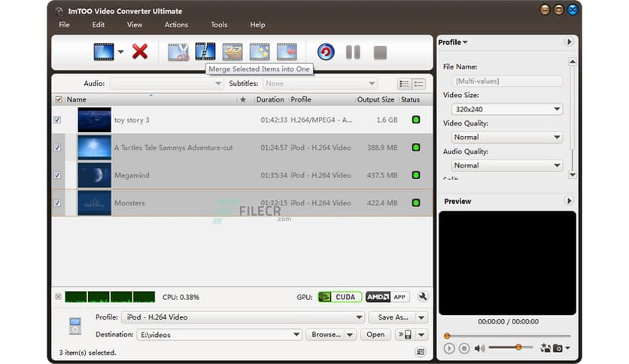Viewport: 629px width, 364px height.
Task: Open the Effects tool icon
Action: (260, 52)
